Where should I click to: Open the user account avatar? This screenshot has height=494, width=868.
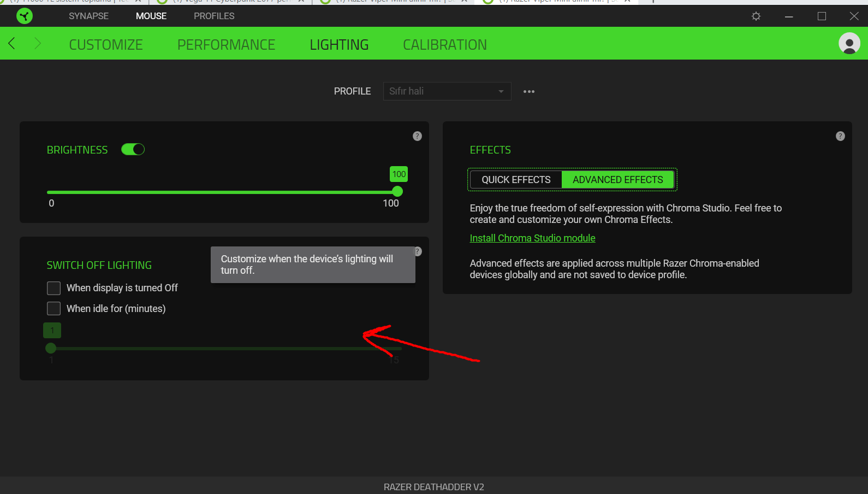tap(849, 43)
